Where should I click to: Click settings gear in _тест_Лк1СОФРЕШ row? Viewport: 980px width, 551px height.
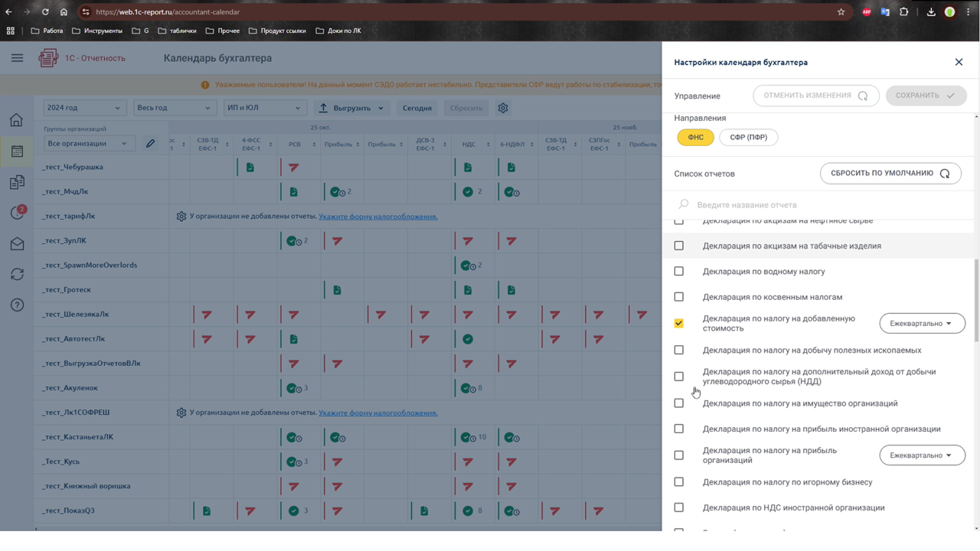[181, 412]
